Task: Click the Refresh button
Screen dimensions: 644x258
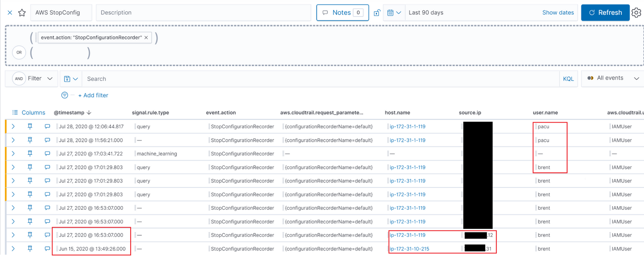Action: (x=605, y=13)
